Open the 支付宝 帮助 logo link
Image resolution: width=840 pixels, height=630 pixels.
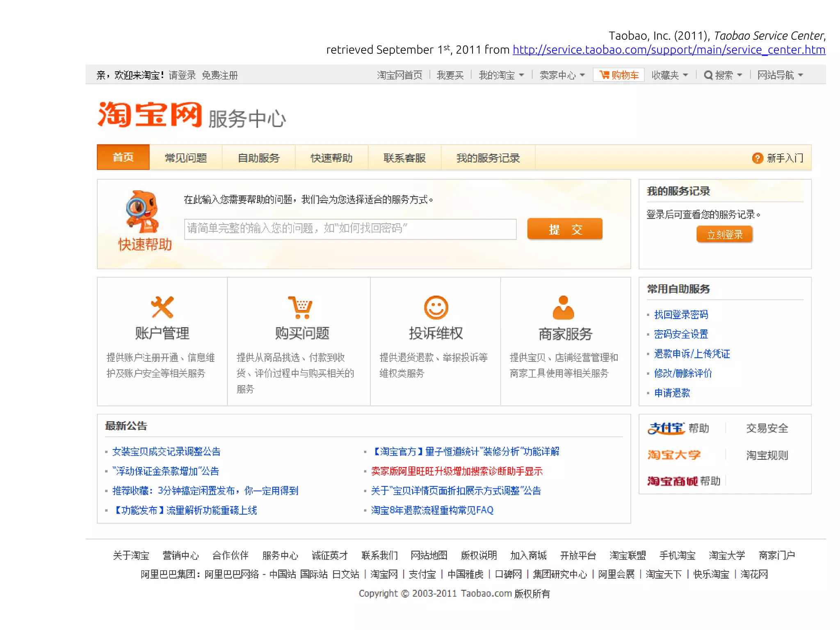[x=678, y=428]
